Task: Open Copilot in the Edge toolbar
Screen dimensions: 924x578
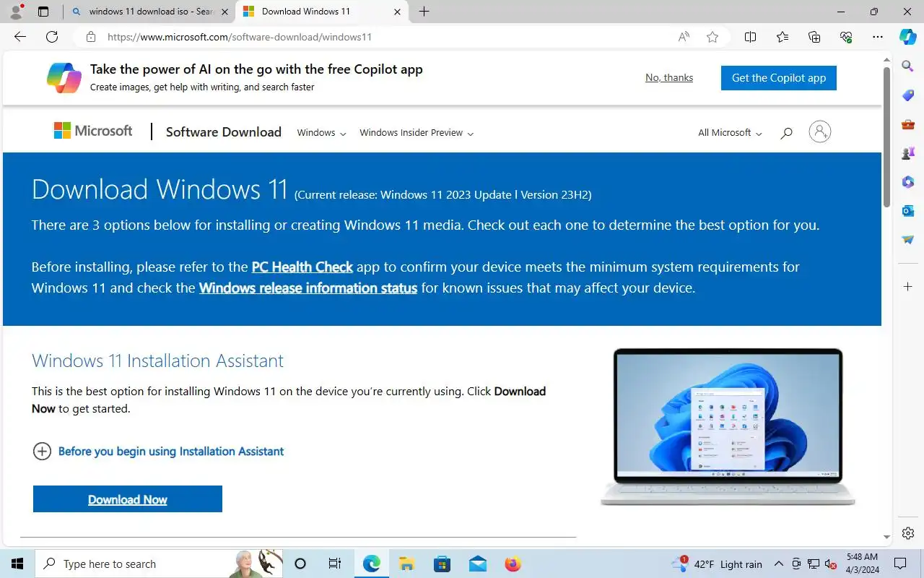Action: point(908,37)
